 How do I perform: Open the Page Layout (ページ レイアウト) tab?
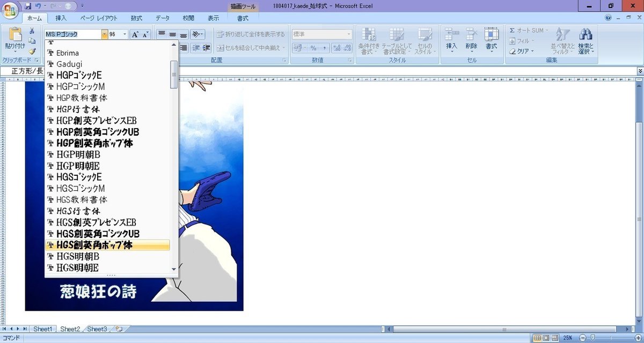99,18
